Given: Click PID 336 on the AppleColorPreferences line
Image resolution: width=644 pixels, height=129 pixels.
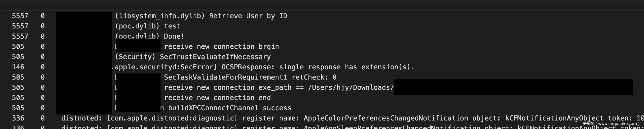Looking at the screenshot, I should click(18, 118).
